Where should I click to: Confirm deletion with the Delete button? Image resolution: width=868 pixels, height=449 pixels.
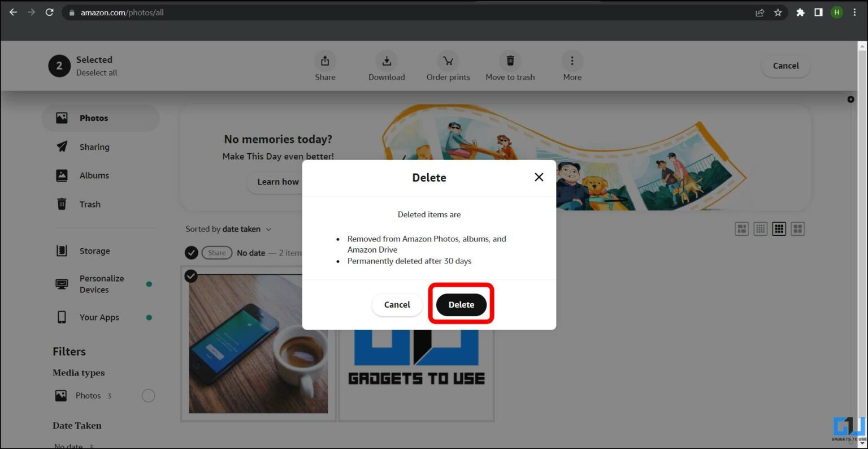461,304
